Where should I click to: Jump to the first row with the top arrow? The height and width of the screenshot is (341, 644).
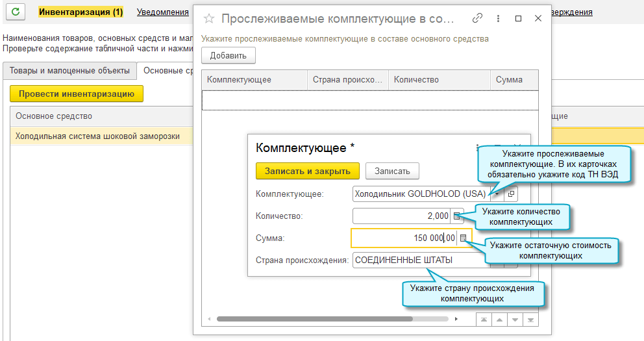(484, 320)
